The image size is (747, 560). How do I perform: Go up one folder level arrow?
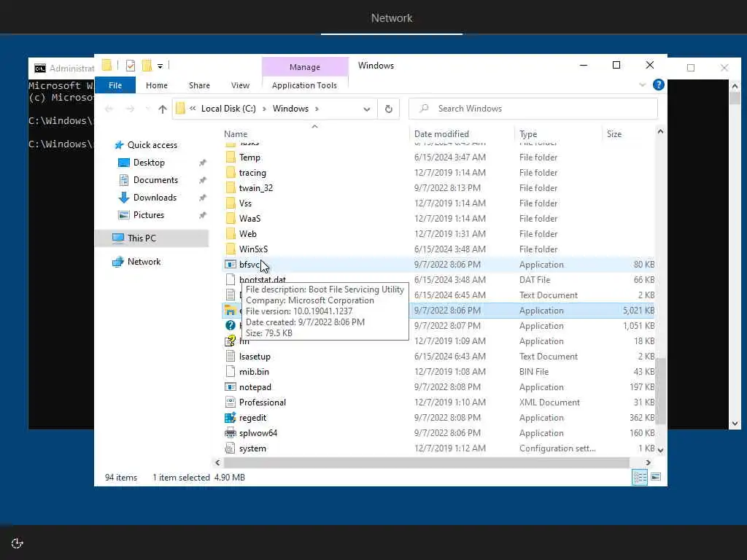[163, 109]
